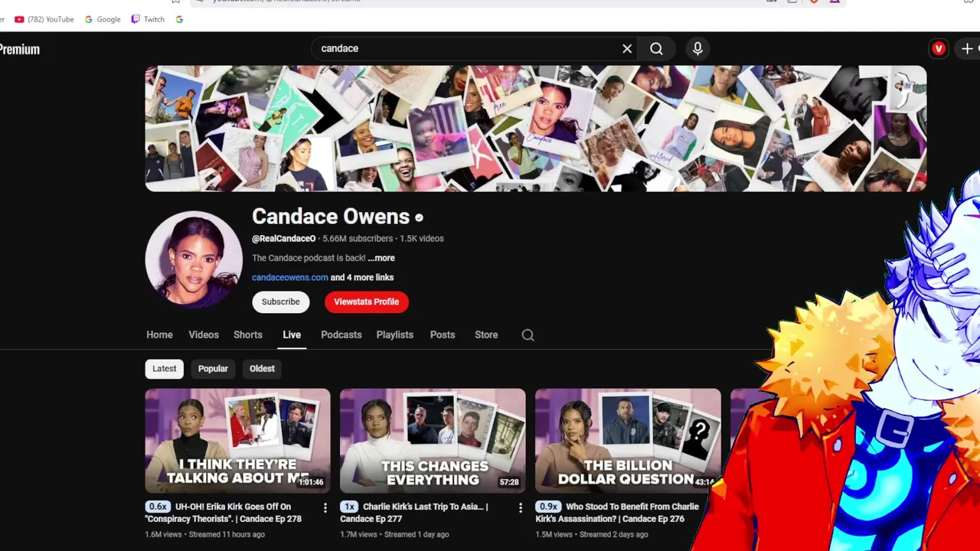
Task: Expand 'and 4 more links'
Action: coord(362,277)
